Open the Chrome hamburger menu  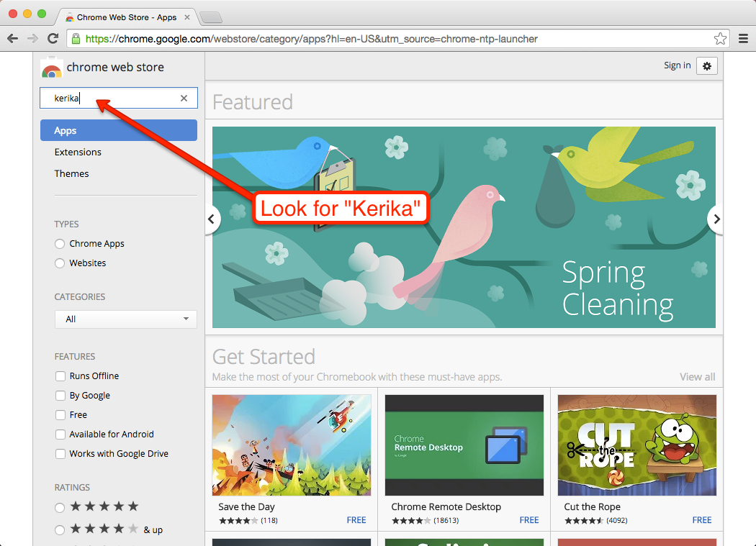(x=744, y=39)
